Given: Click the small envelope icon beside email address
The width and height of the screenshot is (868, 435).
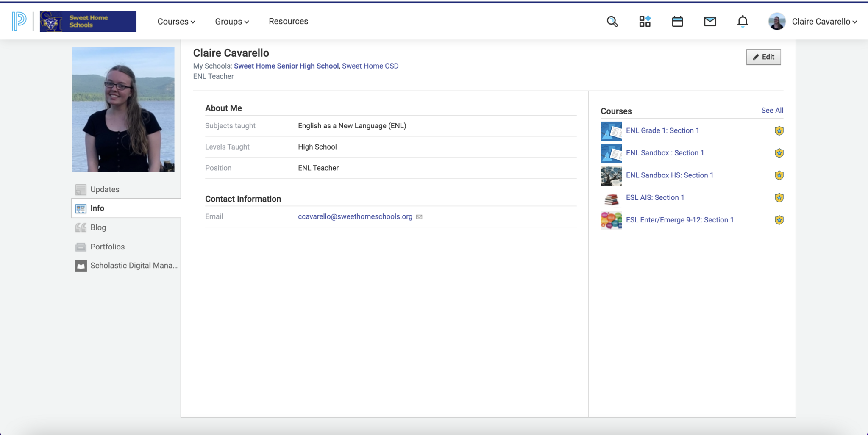Looking at the screenshot, I should [x=419, y=217].
